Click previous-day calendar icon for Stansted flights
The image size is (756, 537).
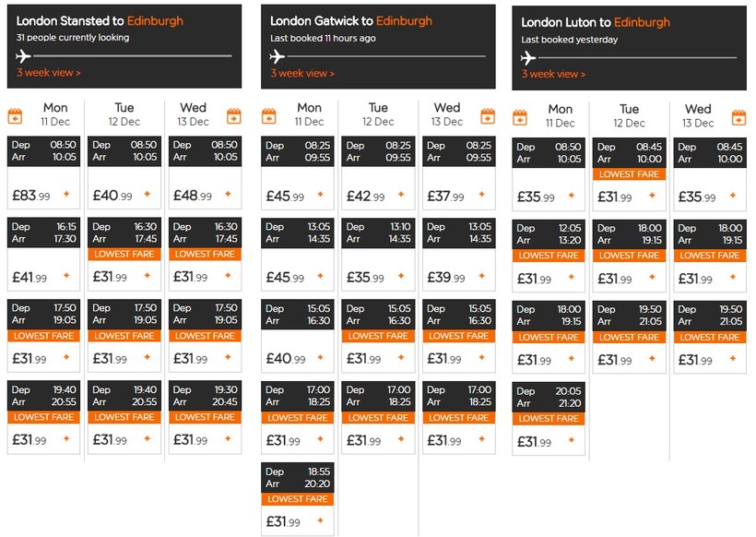click(15, 116)
